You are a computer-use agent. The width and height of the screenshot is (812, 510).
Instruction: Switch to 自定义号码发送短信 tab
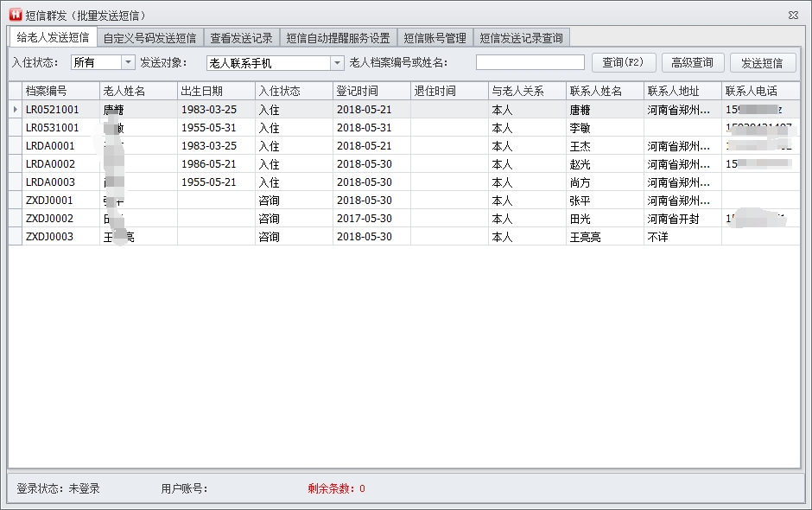149,38
